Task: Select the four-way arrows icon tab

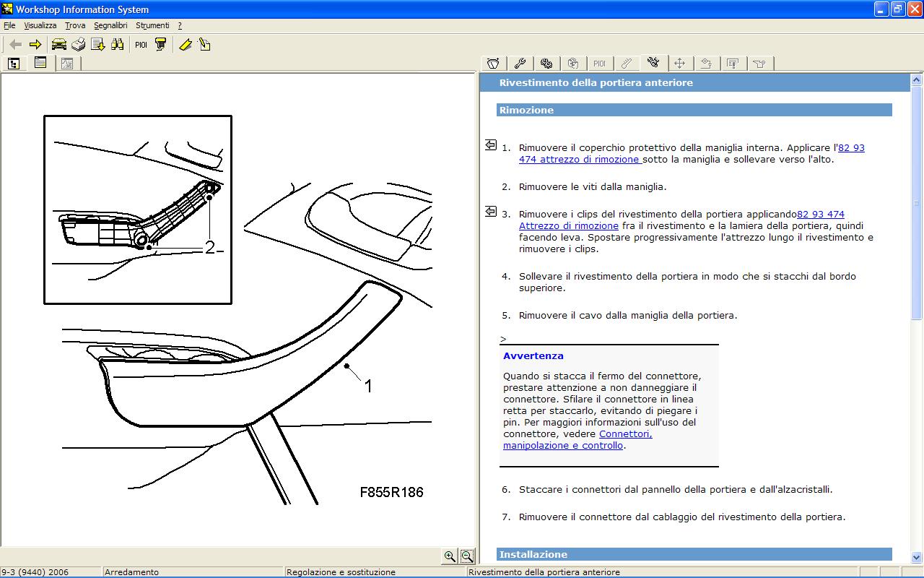Action: 680,64
